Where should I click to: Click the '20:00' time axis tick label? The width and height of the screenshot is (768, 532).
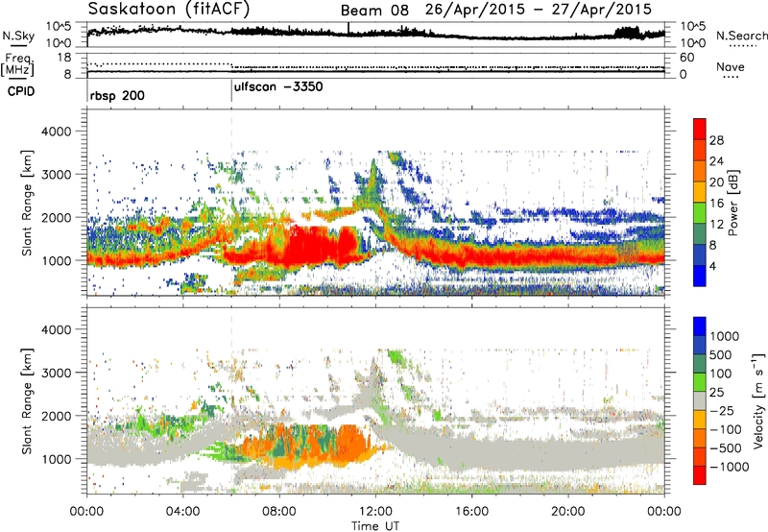pos(568,512)
